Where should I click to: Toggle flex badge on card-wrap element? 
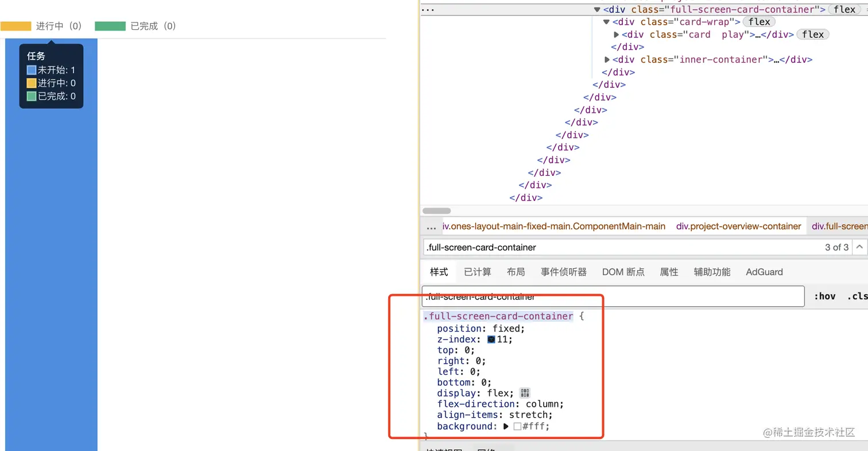tap(759, 22)
